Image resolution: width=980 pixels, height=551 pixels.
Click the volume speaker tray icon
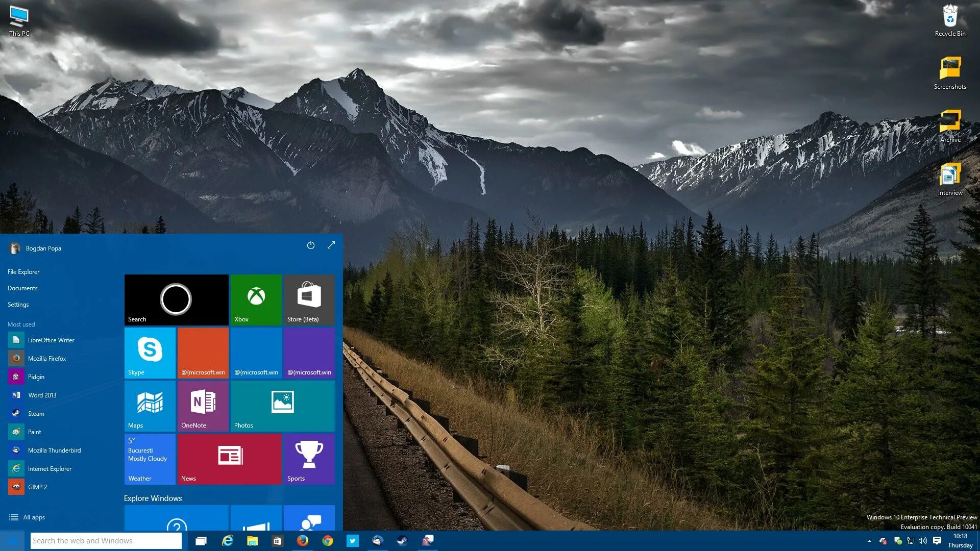923,541
